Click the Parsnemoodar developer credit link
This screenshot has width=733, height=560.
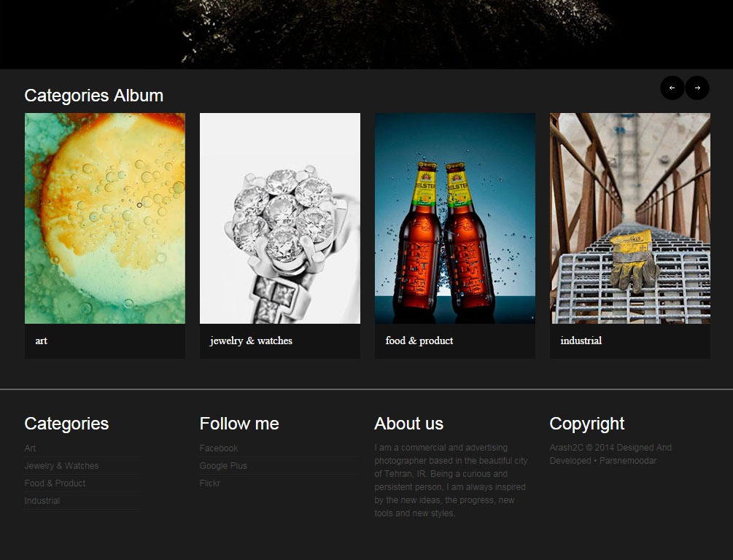coord(628,461)
